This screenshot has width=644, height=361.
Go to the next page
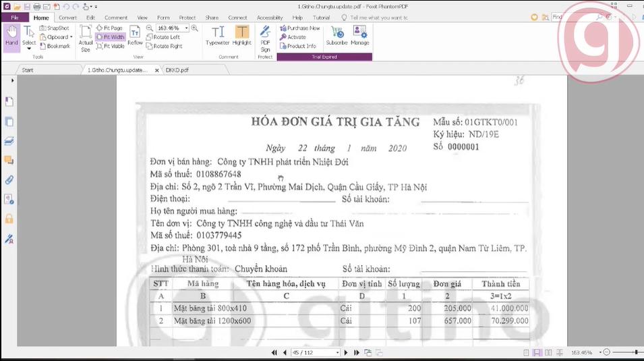coord(346,352)
